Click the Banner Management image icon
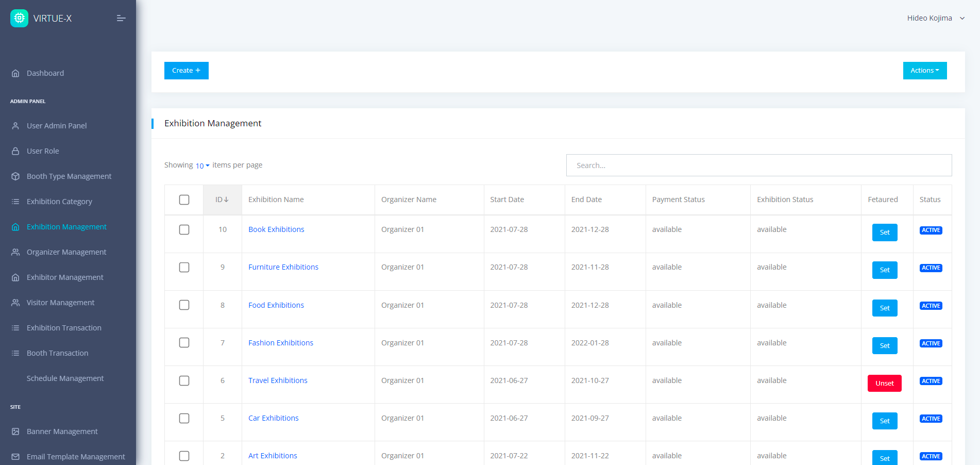Screen dimensions: 980x465 click(x=15, y=431)
